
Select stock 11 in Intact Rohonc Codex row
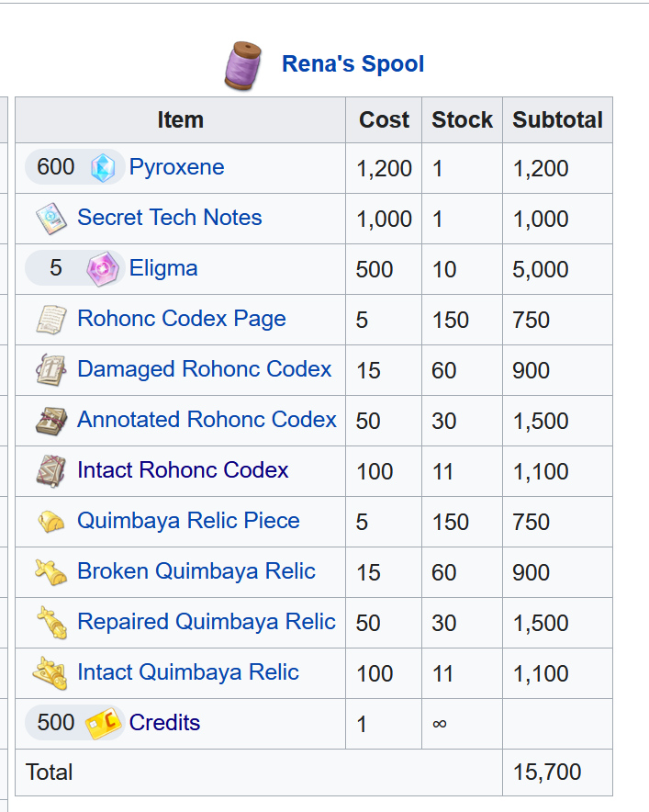(443, 471)
